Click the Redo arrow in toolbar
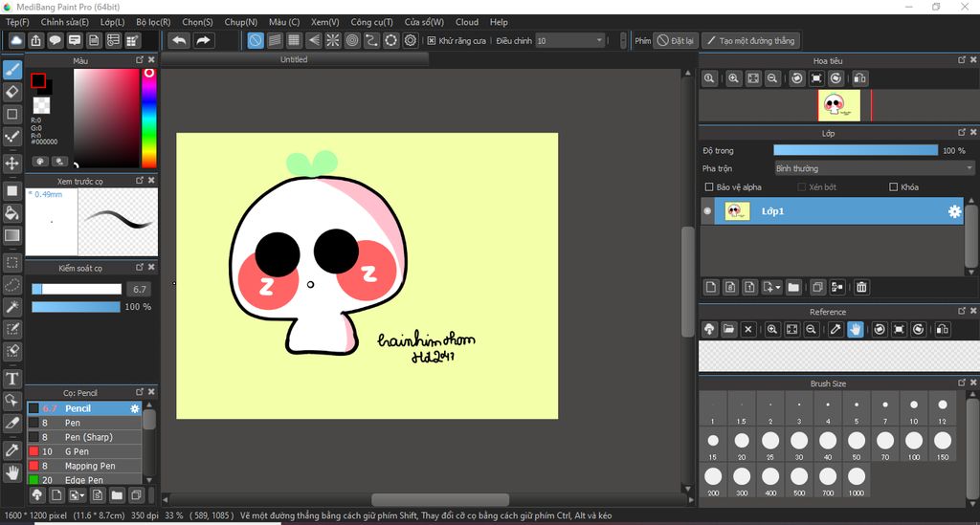The width and height of the screenshot is (980, 525). [x=203, y=40]
